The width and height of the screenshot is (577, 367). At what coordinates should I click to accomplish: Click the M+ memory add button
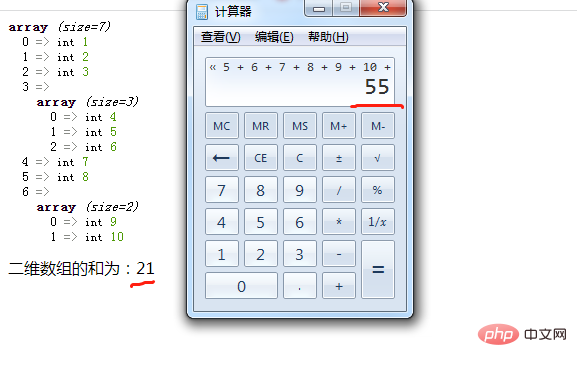[339, 126]
